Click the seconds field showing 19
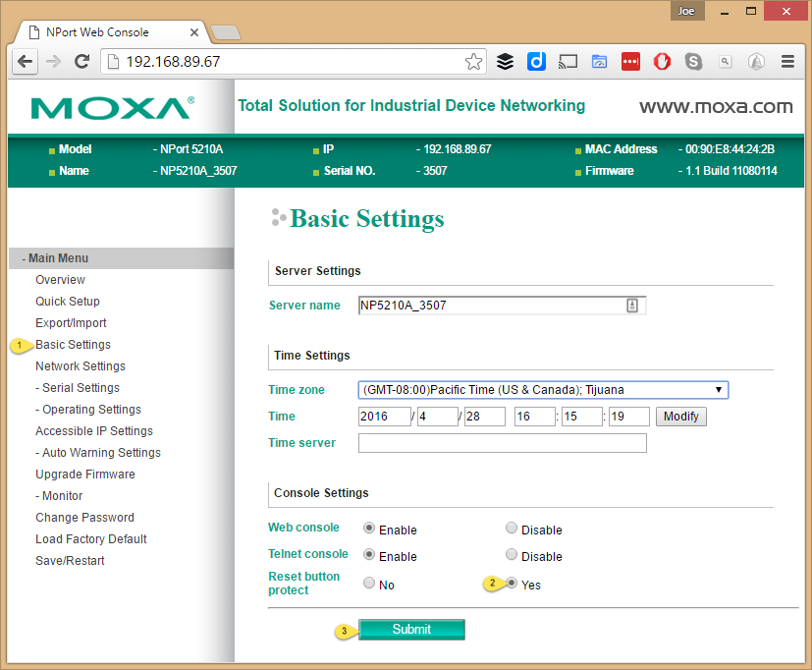812x670 pixels. tap(629, 417)
